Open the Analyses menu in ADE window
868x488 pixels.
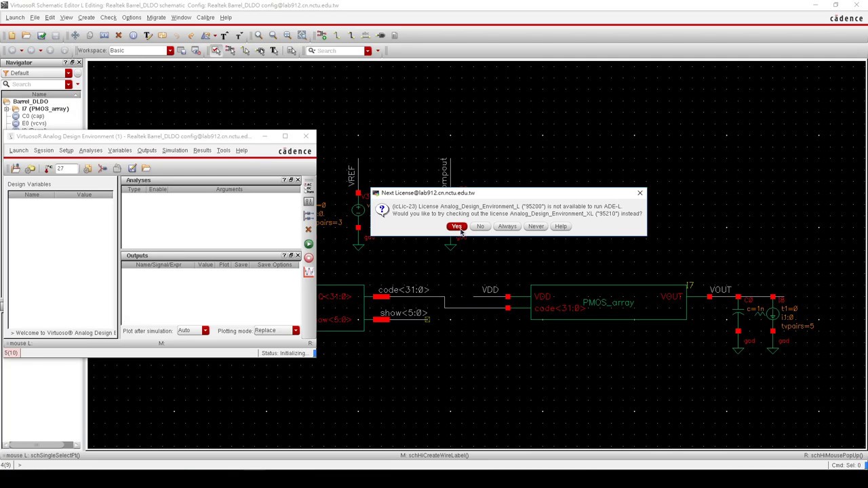pyautogui.click(x=90, y=150)
